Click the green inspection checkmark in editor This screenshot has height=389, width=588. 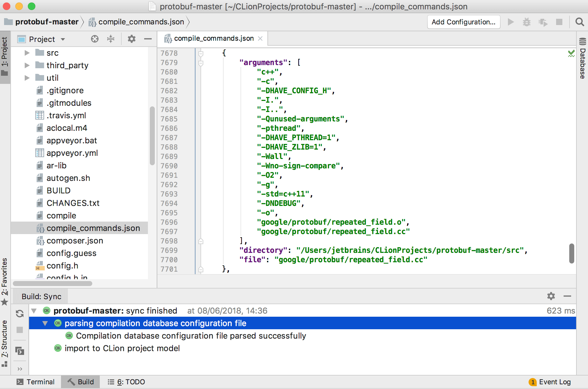(x=571, y=54)
